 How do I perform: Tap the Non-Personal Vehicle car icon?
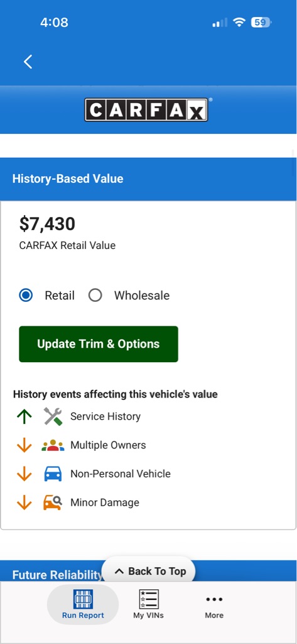53,474
